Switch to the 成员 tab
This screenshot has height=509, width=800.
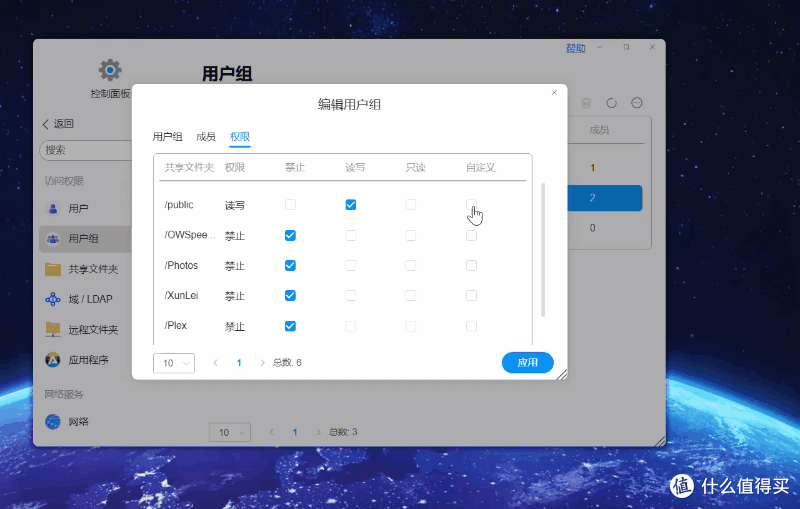[206, 137]
